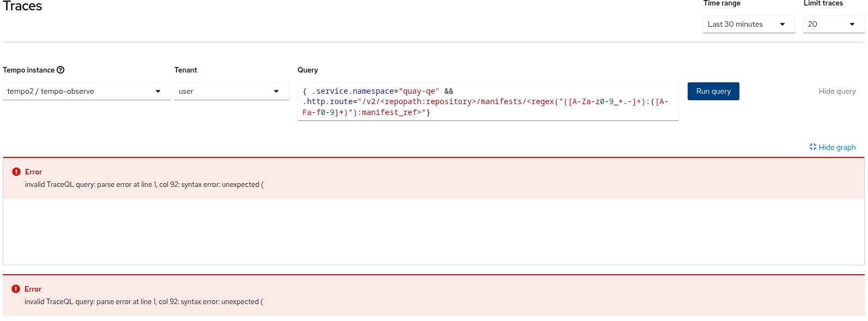Click the caret arrow beside Last 30 minutes
The height and width of the screenshot is (321, 868).
782,25
